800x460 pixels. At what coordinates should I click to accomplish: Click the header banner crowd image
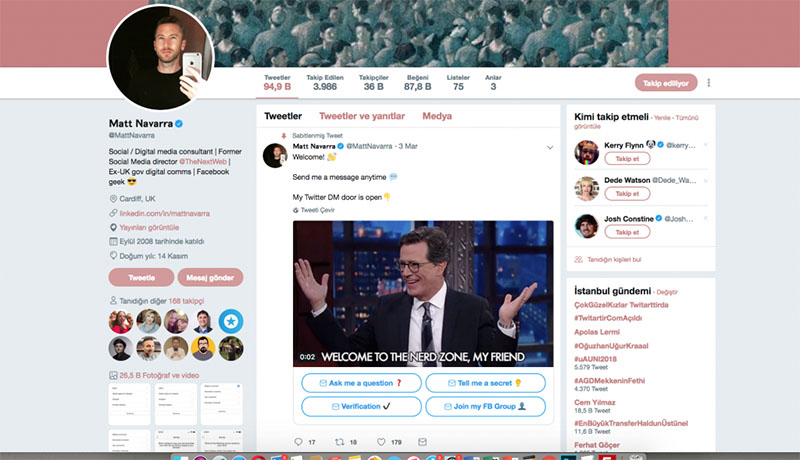coord(408,33)
